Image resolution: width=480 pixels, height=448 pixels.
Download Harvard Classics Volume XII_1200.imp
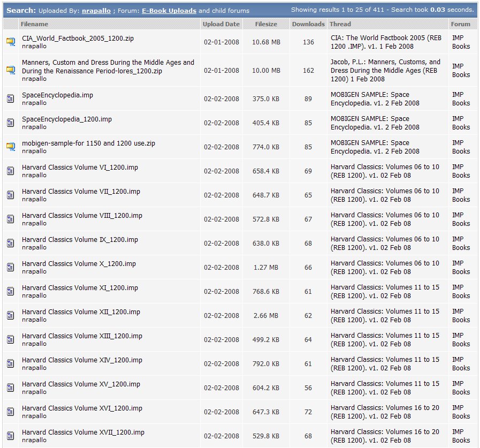[81, 312]
